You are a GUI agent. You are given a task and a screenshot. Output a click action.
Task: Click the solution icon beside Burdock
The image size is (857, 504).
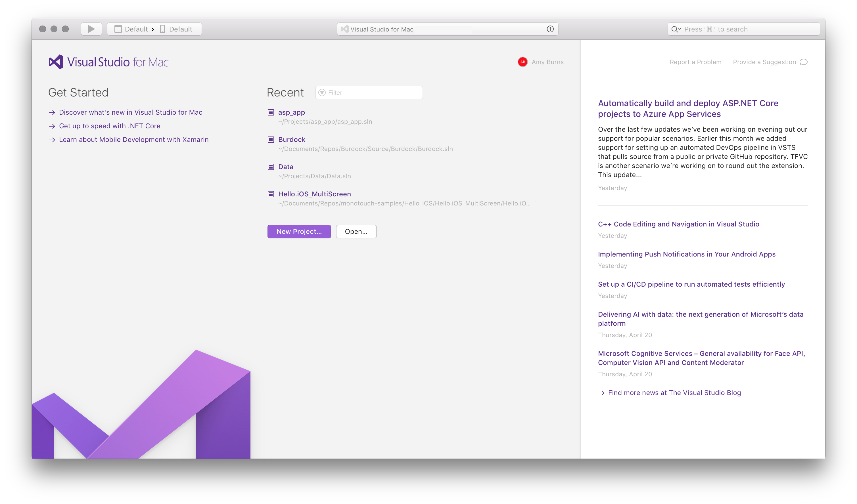pos(271,140)
